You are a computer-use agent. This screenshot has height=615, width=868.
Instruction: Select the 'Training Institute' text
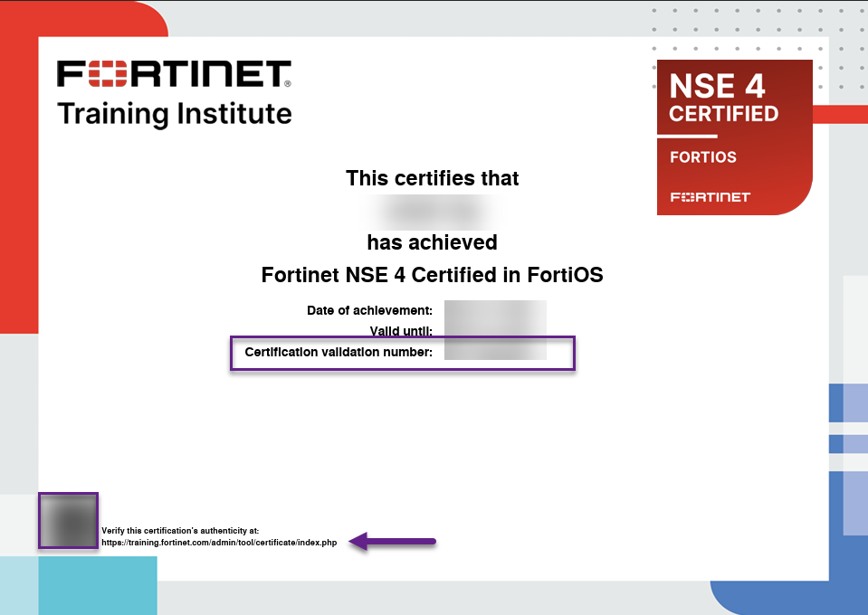click(175, 114)
